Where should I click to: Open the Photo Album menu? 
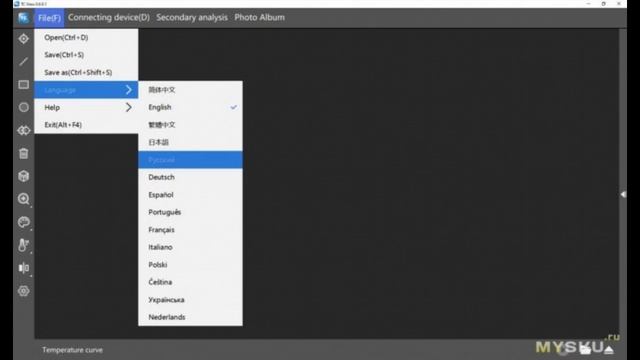coord(260,18)
